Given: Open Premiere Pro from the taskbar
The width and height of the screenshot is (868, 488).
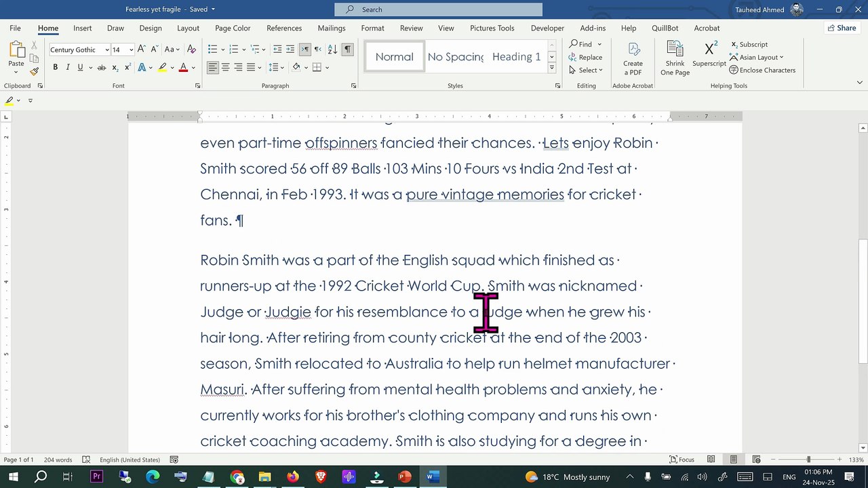Looking at the screenshot, I should (x=96, y=476).
